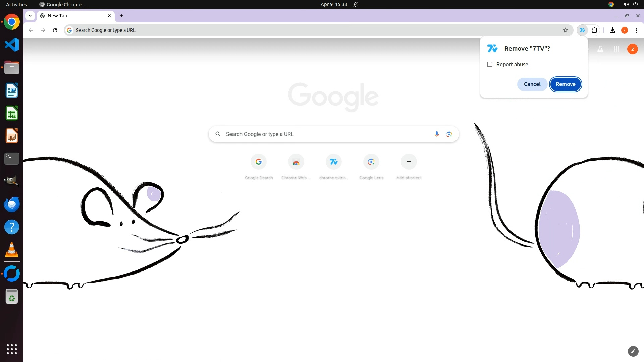This screenshot has height=362, width=644.
Task: Start voice search with microphone icon
Action: tap(437, 134)
